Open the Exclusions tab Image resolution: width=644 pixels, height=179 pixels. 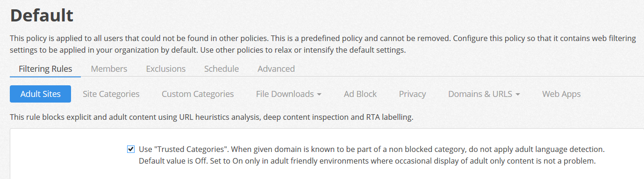click(165, 69)
